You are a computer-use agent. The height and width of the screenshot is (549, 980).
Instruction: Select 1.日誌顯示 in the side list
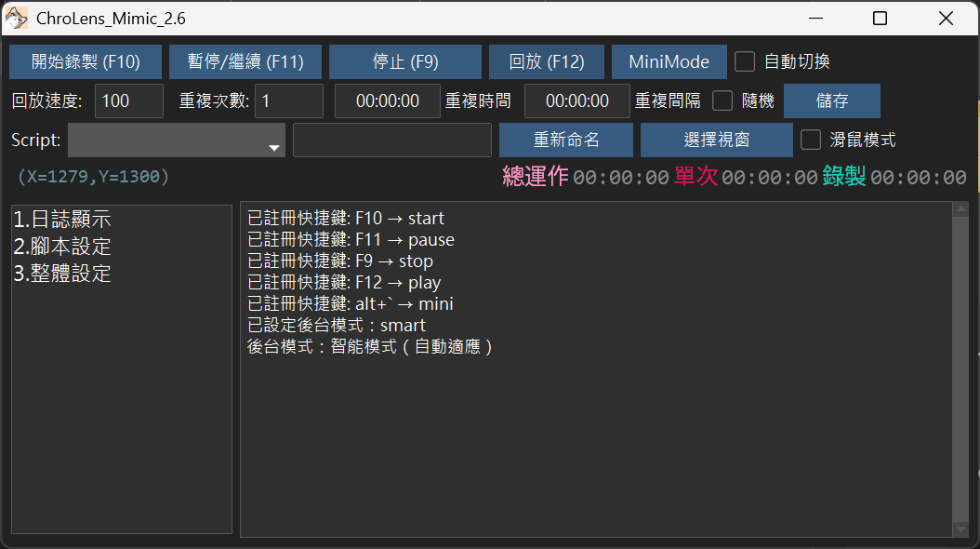(x=62, y=220)
